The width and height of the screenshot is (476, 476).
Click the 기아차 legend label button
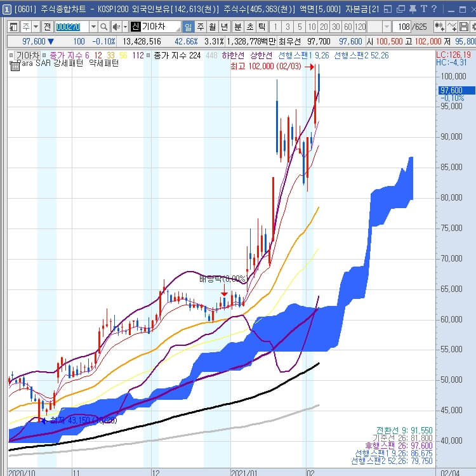(x=28, y=56)
